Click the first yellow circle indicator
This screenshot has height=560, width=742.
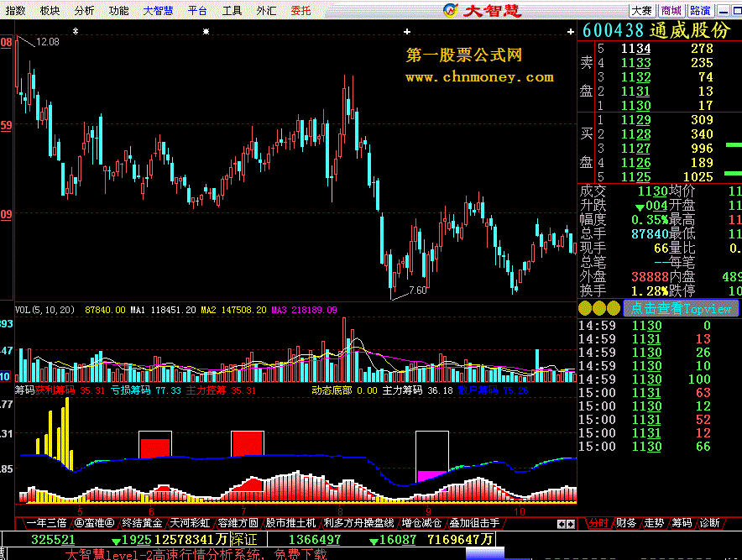585,309
